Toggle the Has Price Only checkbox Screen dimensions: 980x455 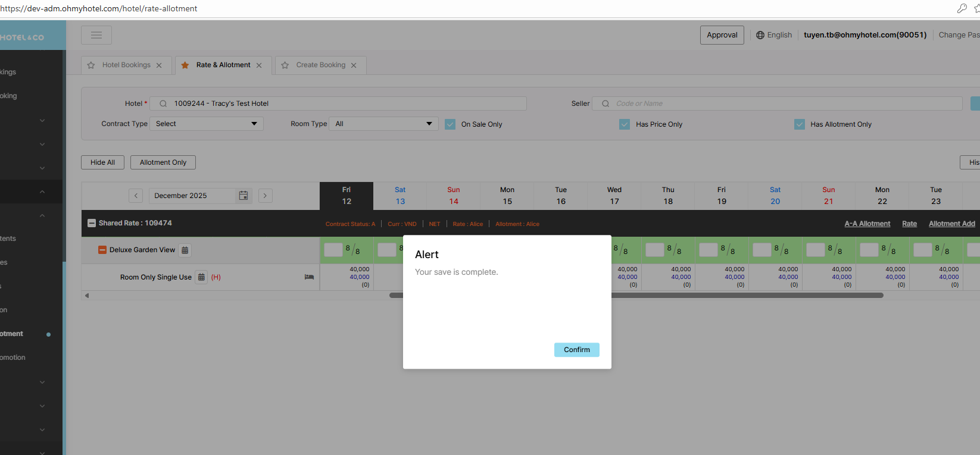click(625, 124)
